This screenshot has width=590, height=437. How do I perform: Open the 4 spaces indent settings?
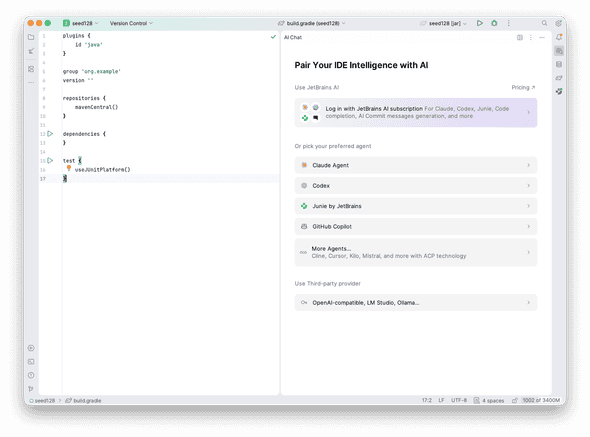coord(493,400)
